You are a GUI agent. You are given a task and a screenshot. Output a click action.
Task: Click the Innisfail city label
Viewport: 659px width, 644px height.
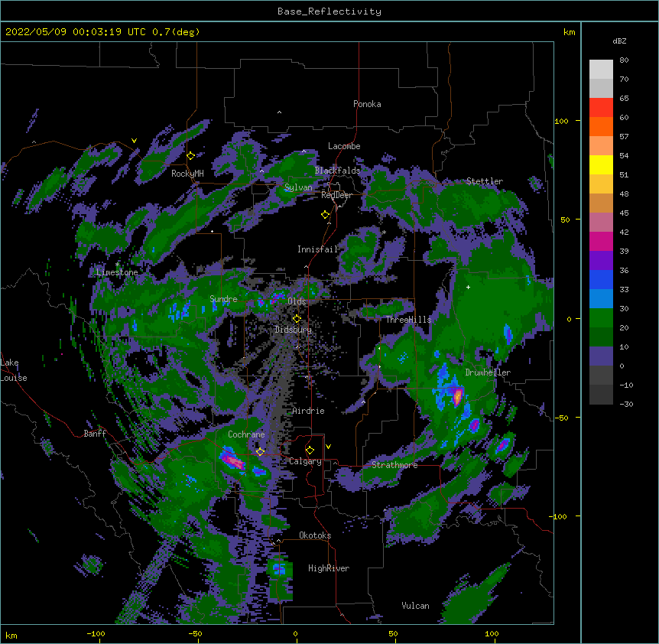(317, 249)
